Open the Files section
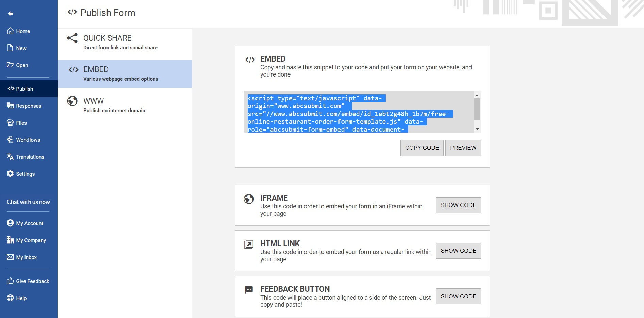The height and width of the screenshot is (318, 644). (x=17, y=123)
